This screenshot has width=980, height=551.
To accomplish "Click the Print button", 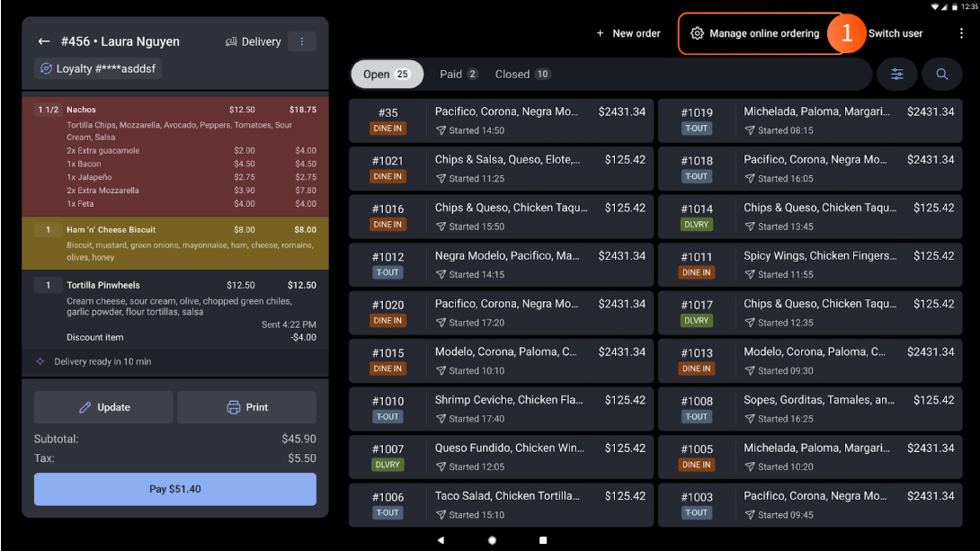I will [247, 407].
